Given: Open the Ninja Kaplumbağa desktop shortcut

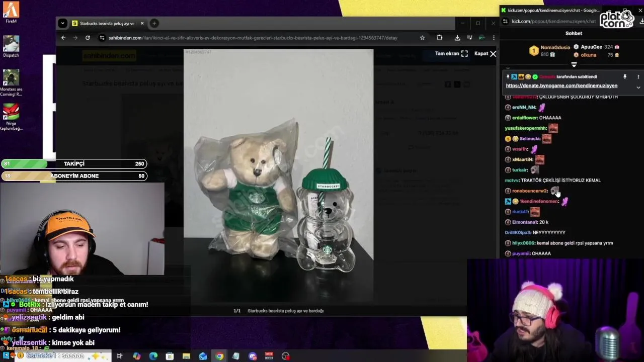Looking at the screenshot, I should pos(11,117).
